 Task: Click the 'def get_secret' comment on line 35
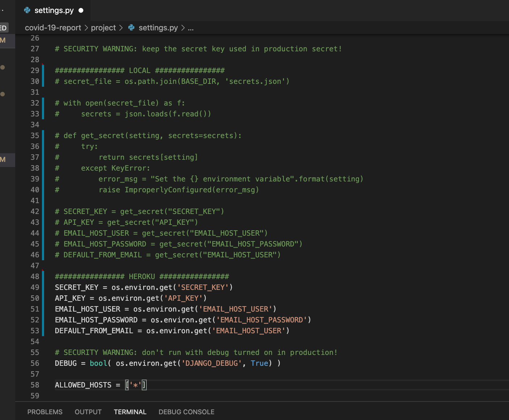tap(148, 136)
